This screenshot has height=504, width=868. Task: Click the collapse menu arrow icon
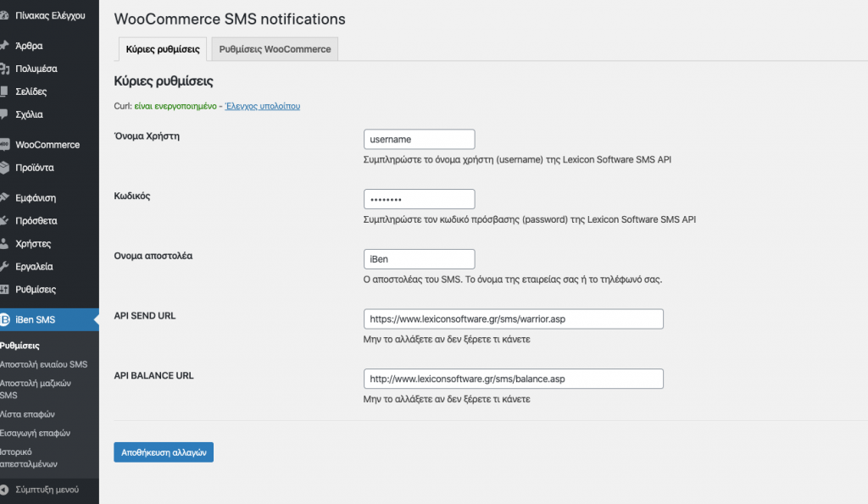pyautogui.click(x=4, y=490)
